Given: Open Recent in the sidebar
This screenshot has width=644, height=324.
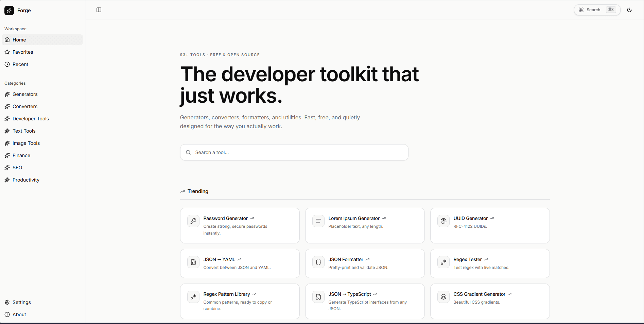Looking at the screenshot, I should tap(42, 64).
